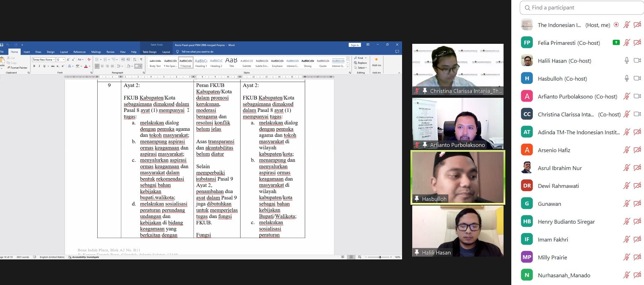Click the spelling proofing icon in status bar

(x=34, y=257)
